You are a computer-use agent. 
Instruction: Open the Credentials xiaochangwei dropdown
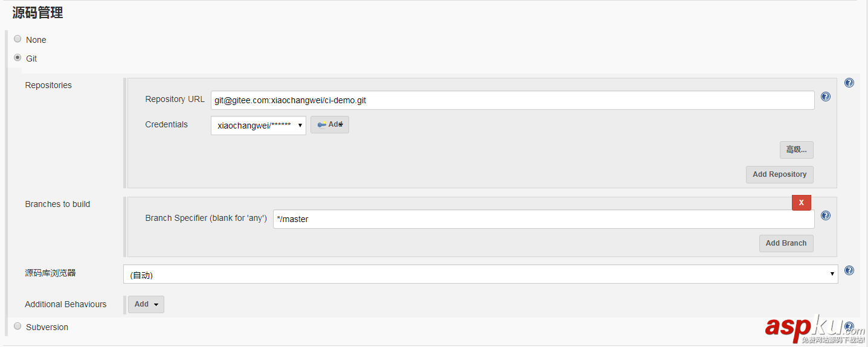[258, 126]
